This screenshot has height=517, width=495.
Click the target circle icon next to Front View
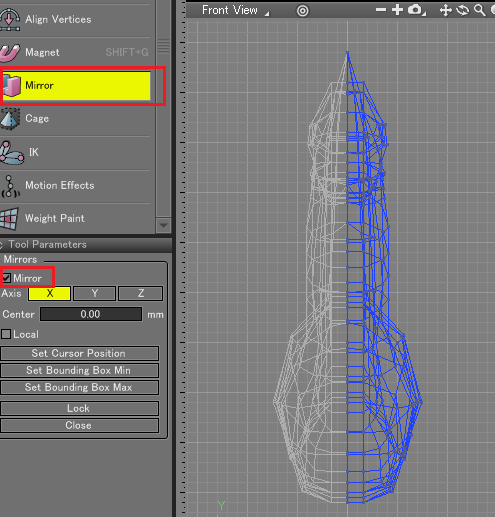click(x=302, y=11)
